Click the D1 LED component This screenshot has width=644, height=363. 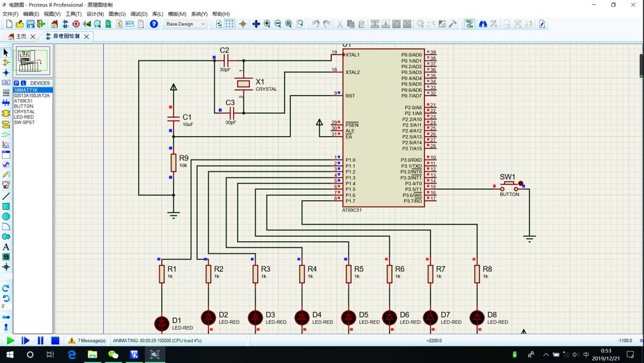162,323
